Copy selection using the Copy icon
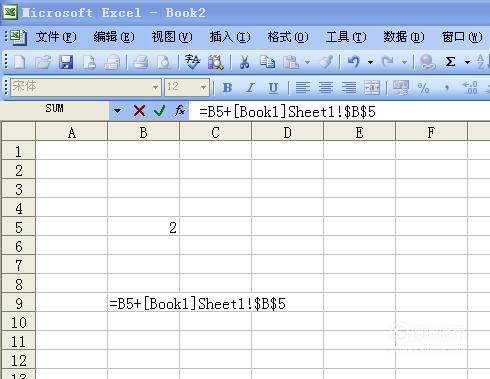 267,62
